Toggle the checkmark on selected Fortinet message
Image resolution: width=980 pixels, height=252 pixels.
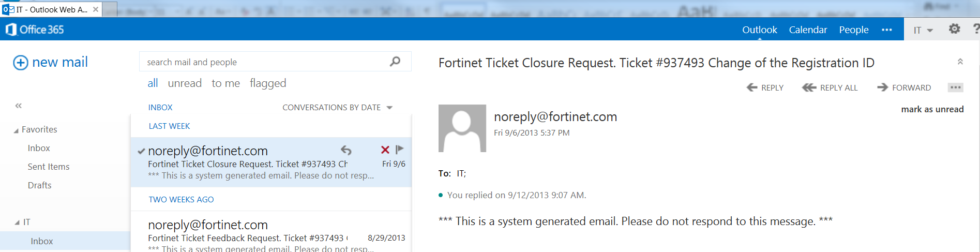[141, 151]
